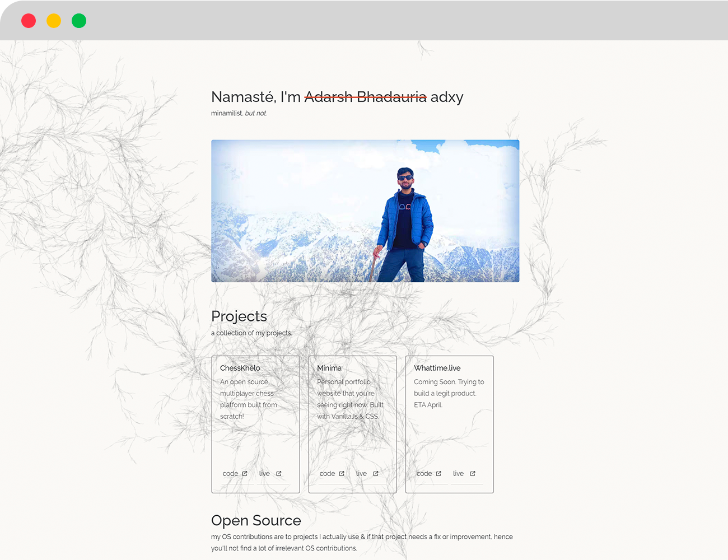The image size is (728, 560).
Task: Click the green maximize window button
Action: pyautogui.click(x=79, y=21)
